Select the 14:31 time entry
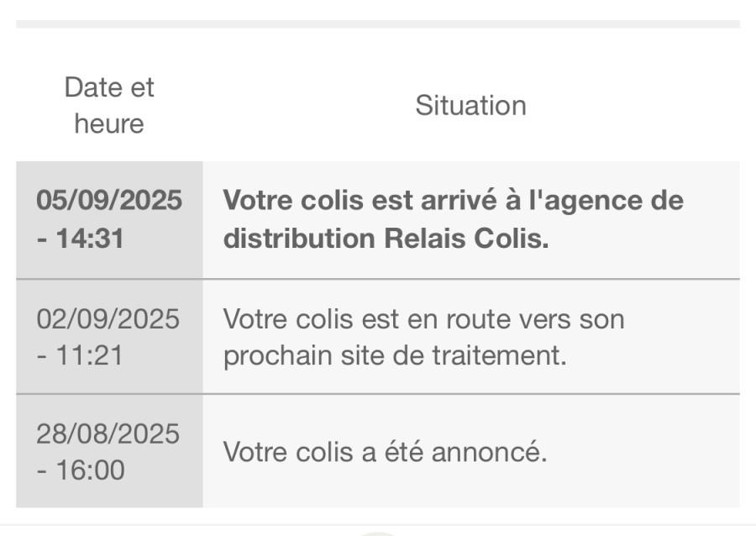The image size is (756, 536). pyautogui.click(x=90, y=238)
